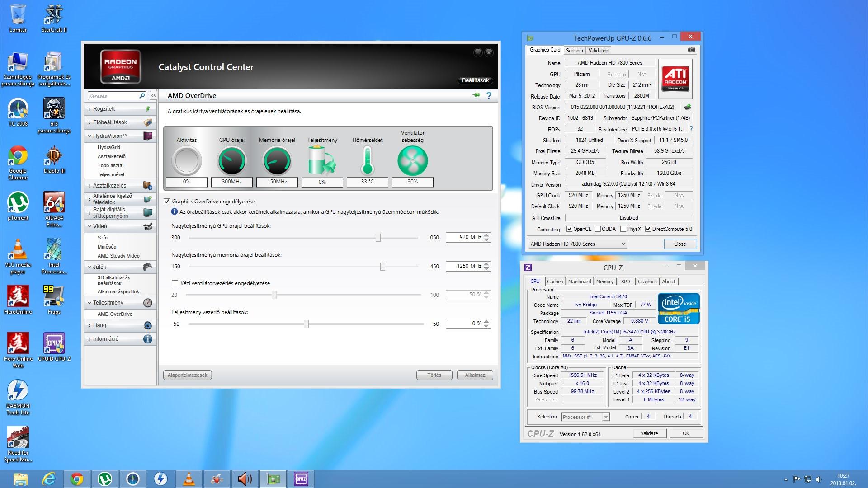Screen dimensions: 868x488
Task: Open Internet Explorer from the taskbar
Action: click(49, 479)
